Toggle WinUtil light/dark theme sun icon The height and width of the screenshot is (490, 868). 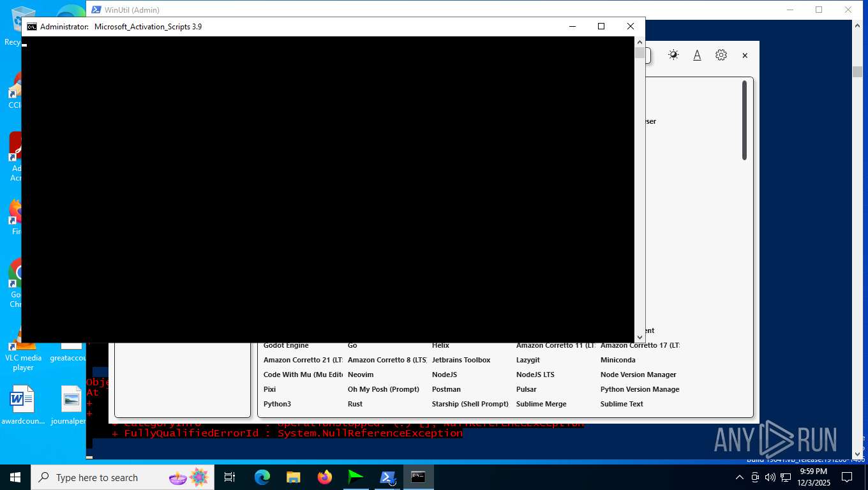pyautogui.click(x=673, y=56)
